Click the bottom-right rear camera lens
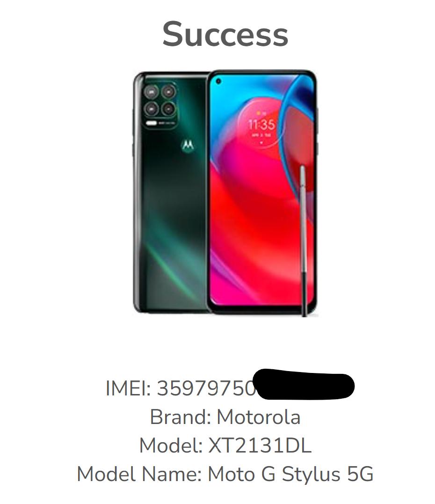Screen dimensions: 435x504 click(x=168, y=109)
